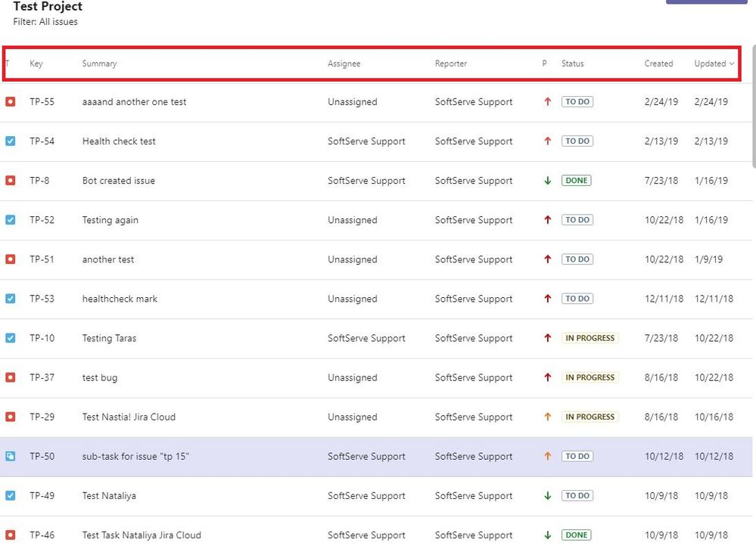Click the DONE status badge on TP-8

(x=577, y=181)
